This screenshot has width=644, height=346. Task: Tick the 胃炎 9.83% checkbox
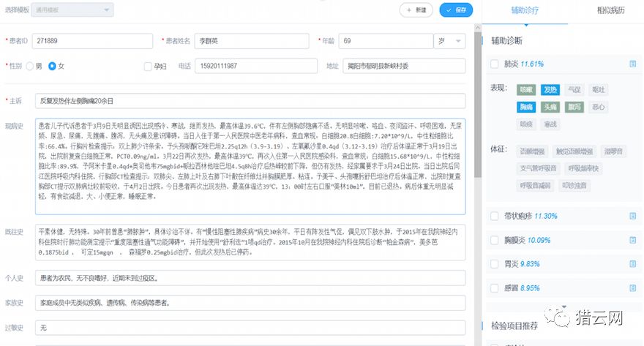495,264
